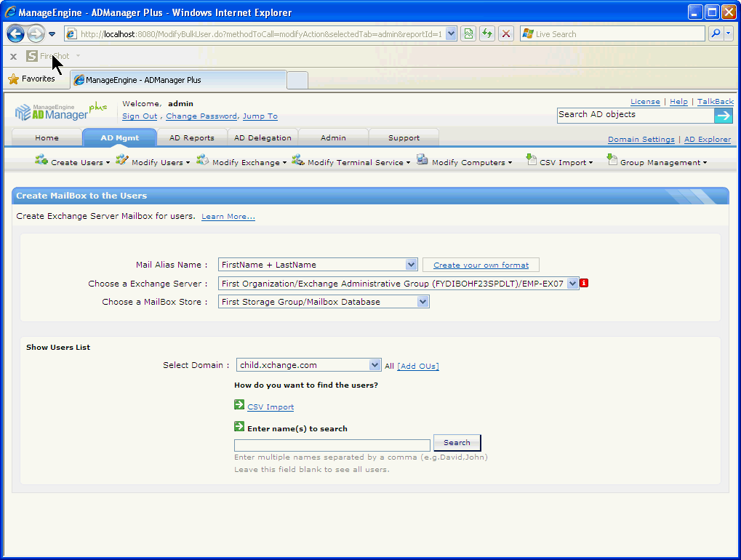Click the Modify Terminal Service icon
Screen dimensions: 741x560
tap(298, 160)
